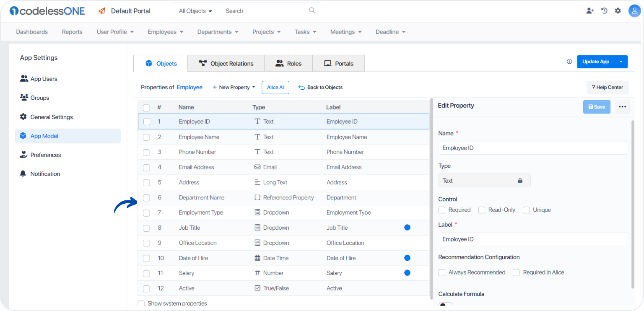Click the Long Text type icon in Address row

(x=257, y=182)
